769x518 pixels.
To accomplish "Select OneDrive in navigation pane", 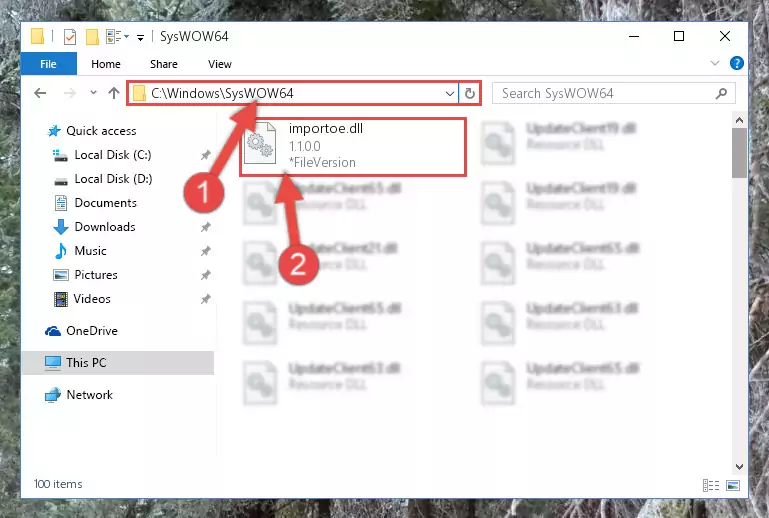I will [92, 331].
